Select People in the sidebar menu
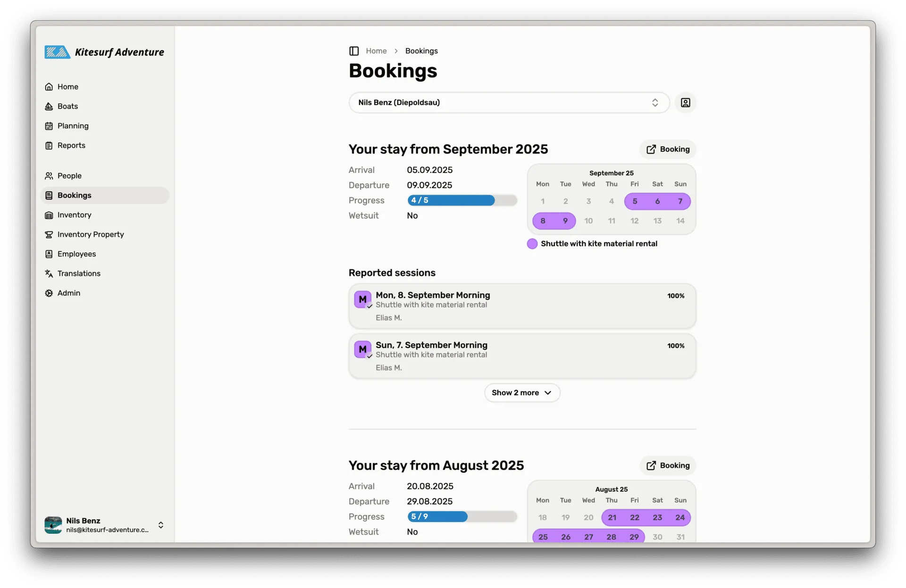Screen dimensions: 906x588 pos(69,176)
